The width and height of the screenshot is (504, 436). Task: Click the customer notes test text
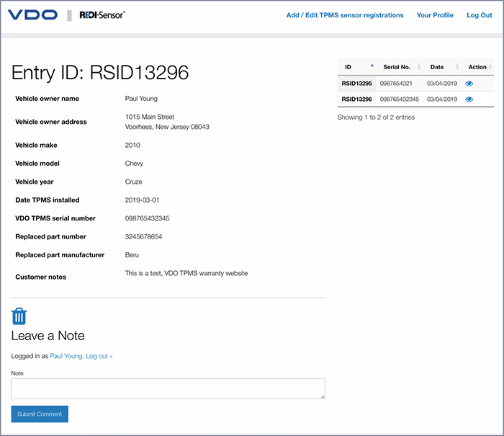186,273
